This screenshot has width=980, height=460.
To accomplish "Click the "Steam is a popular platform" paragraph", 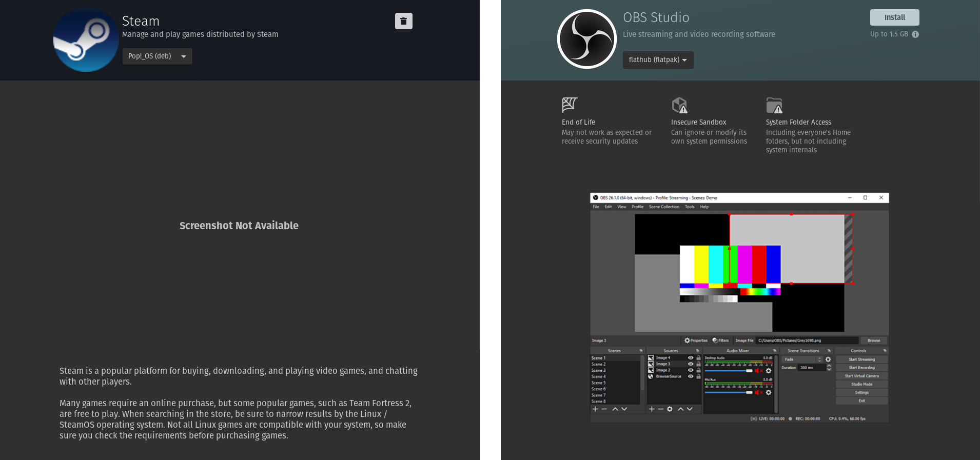I will (239, 376).
